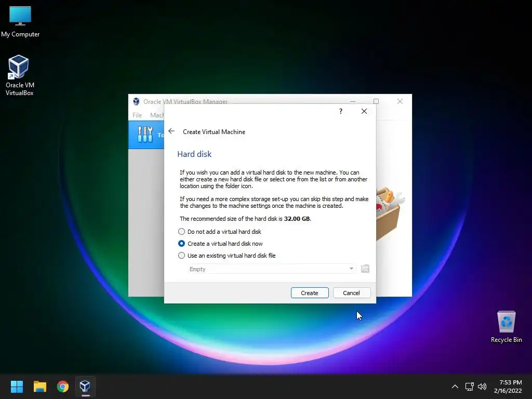Cancel the Create Virtual Machine wizard
Screen dimensions: 532x399
click(x=352, y=293)
